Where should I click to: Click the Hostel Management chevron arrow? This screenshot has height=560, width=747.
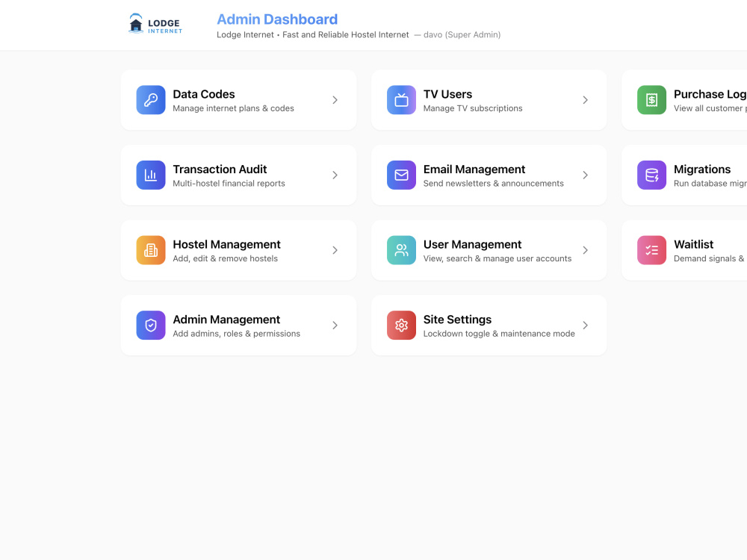pos(335,250)
